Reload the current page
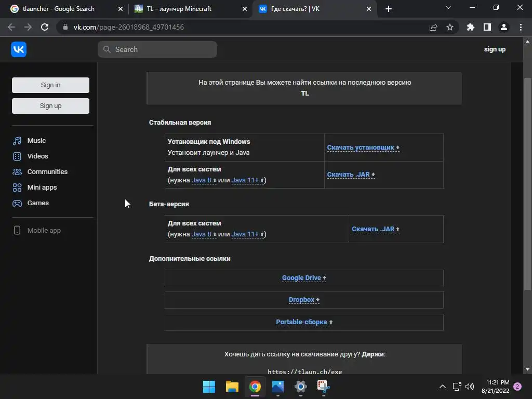This screenshot has height=399, width=532. tap(45, 27)
